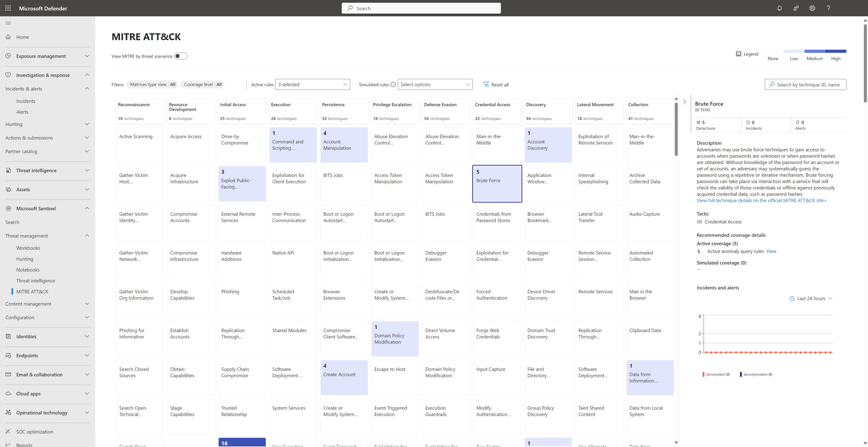The height and width of the screenshot is (447, 868).
Task: Select the Data from Information technique card
Action: pyautogui.click(x=650, y=377)
